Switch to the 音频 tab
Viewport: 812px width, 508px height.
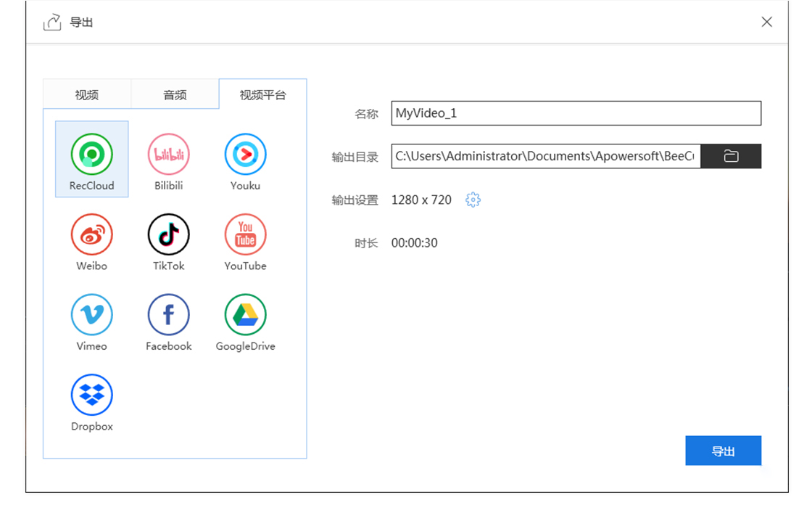click(175, 94)
